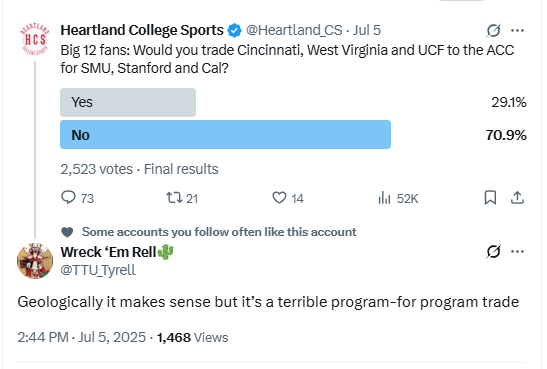Open Wreck 'Em Rell avatar
547x369 pixels.
tap(35, 261)
